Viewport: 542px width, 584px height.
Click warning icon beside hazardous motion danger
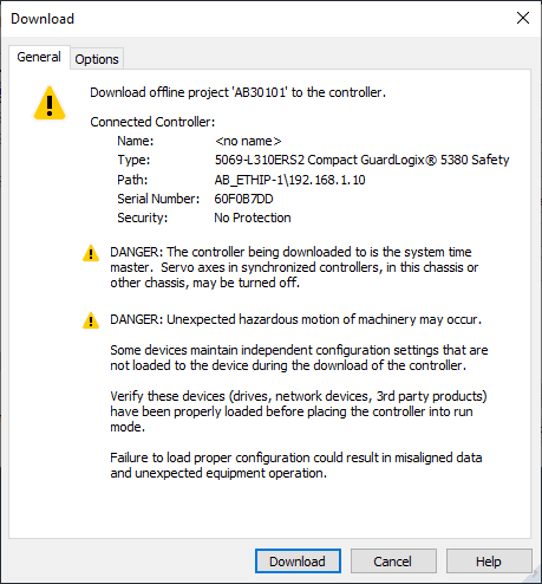91,320
